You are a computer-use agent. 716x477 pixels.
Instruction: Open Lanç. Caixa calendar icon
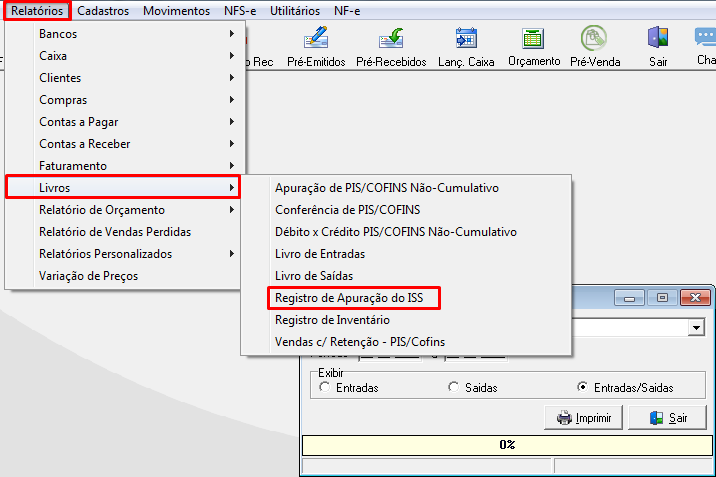[466, 38]
